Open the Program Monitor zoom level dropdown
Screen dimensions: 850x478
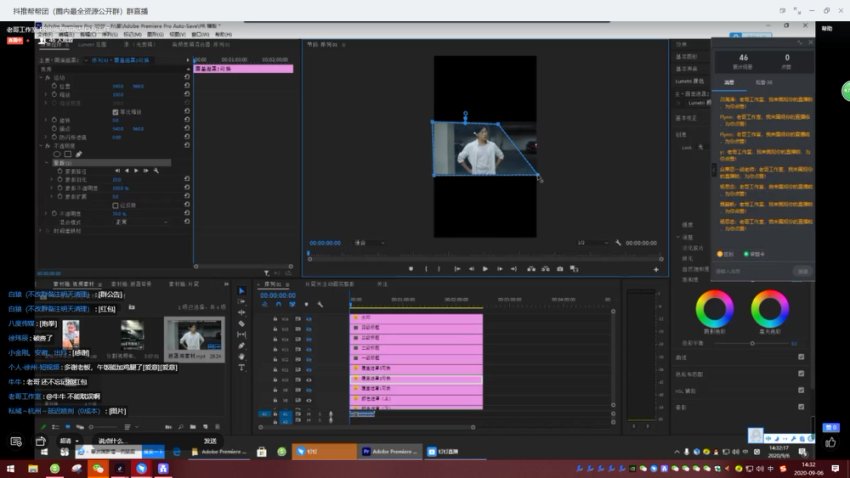coord(369,243)
